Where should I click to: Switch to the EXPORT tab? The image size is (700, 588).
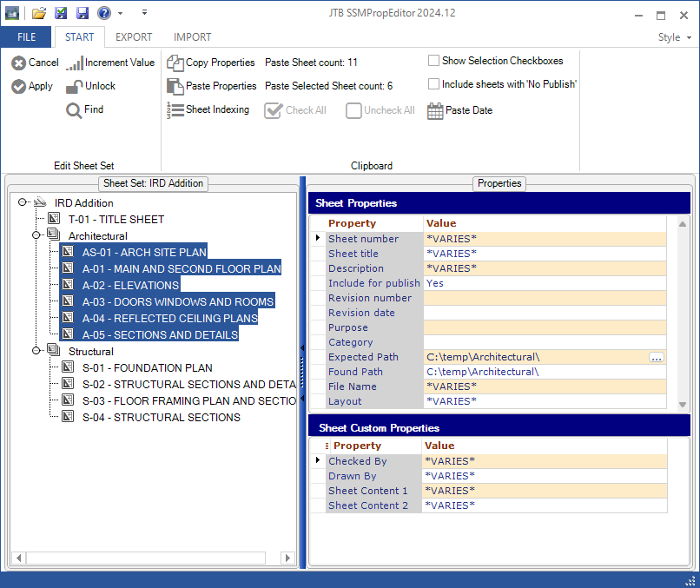pyautogui.click(x=134, y=37)
